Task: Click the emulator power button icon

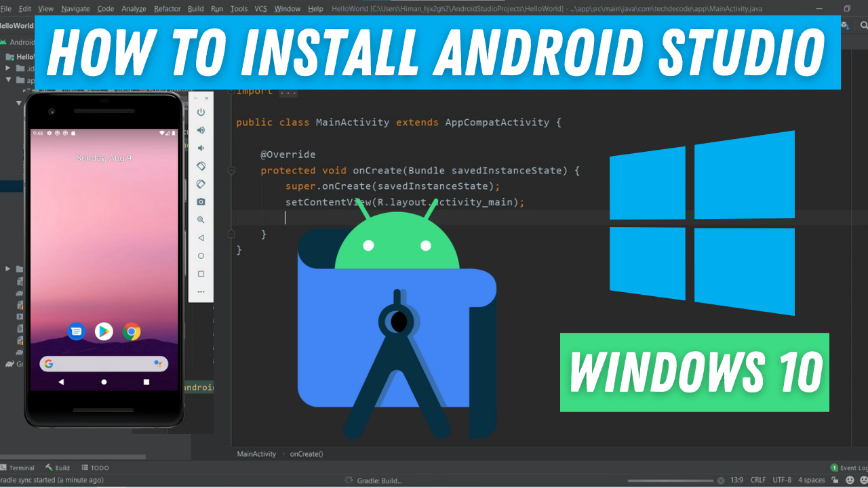Action: (x=201, y=113)
